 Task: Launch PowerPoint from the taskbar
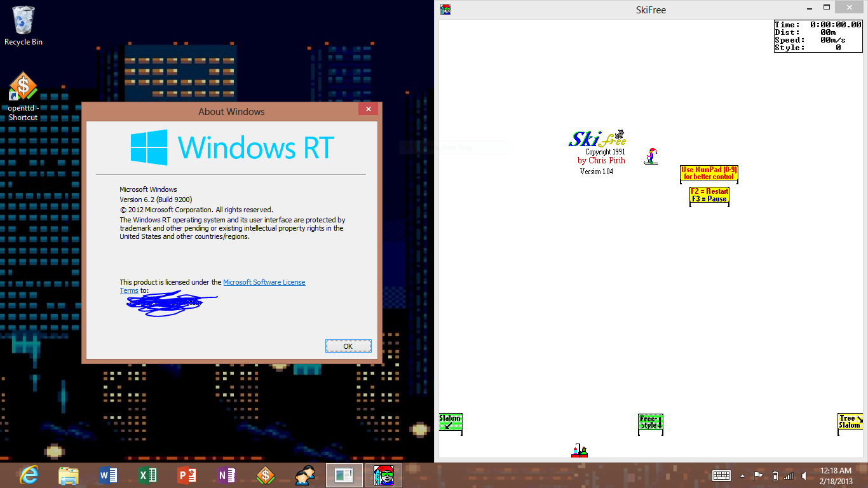tap(187, 475)
